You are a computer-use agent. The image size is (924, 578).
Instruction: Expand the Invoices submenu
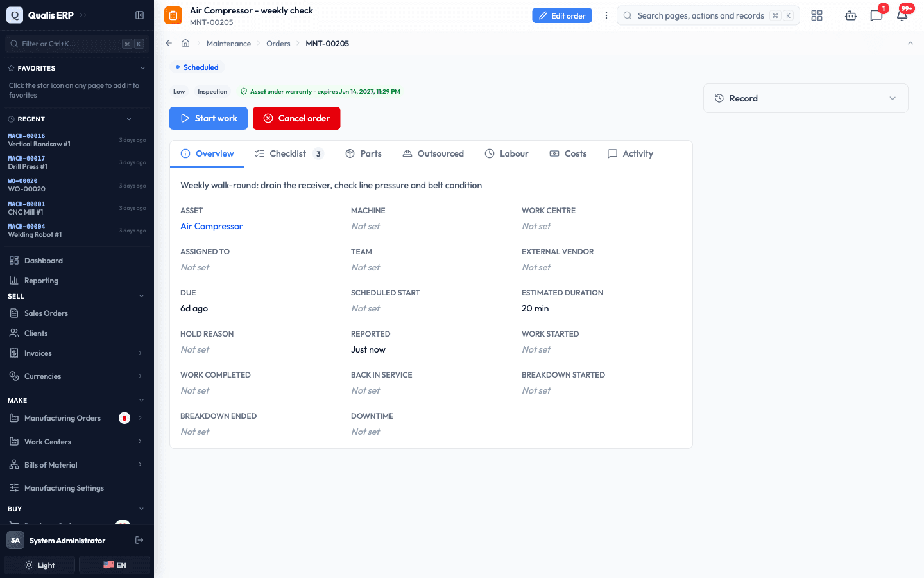point(141,353)
